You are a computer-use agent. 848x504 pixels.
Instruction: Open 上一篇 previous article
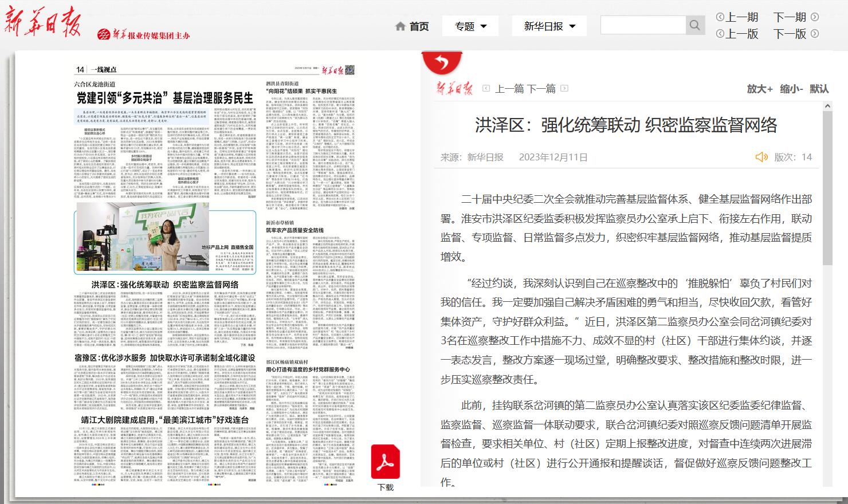tap(509, 89)
